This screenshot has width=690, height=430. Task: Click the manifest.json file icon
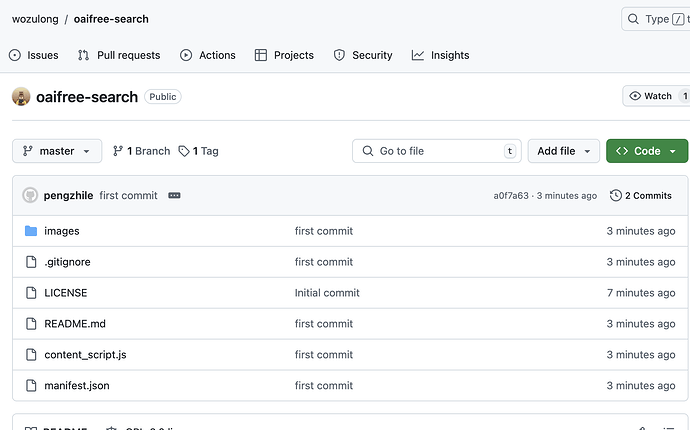(x=31, y=386)
